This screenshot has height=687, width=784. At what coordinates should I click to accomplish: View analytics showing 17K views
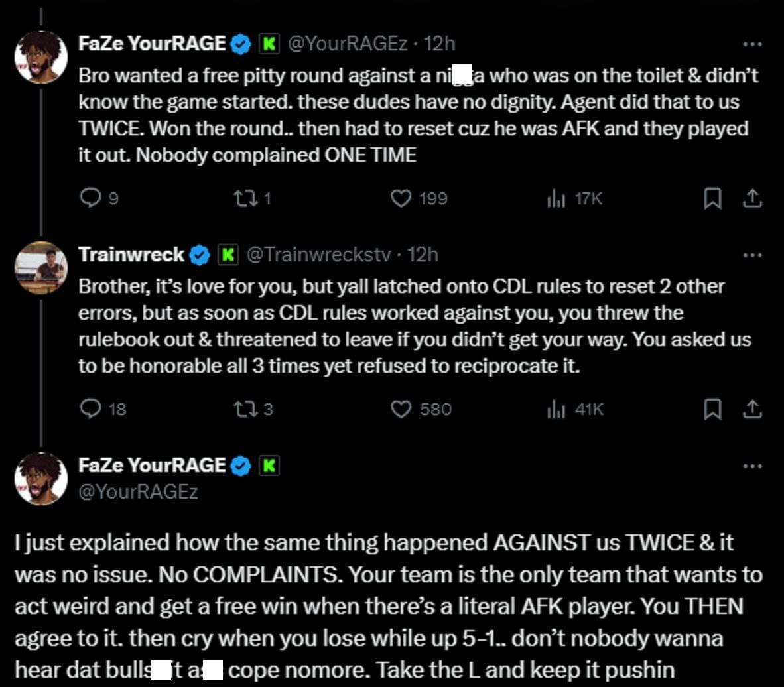(555, 198)
